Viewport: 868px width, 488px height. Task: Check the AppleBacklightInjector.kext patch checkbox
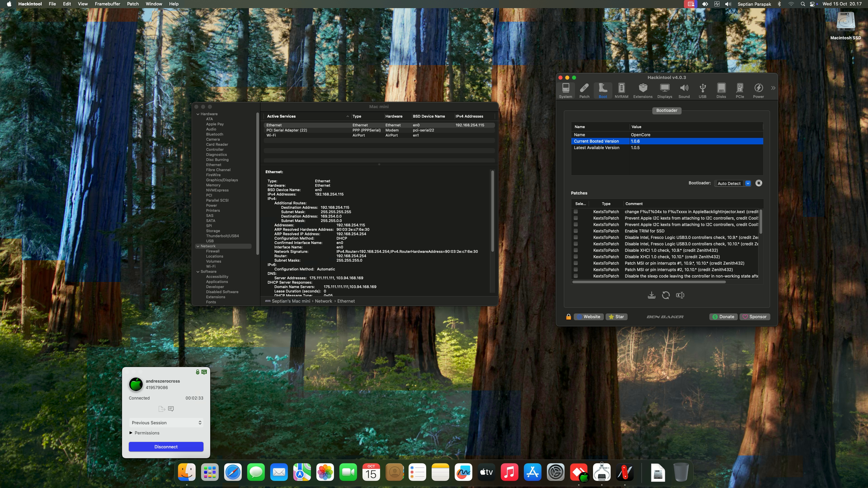click(576, 211)
